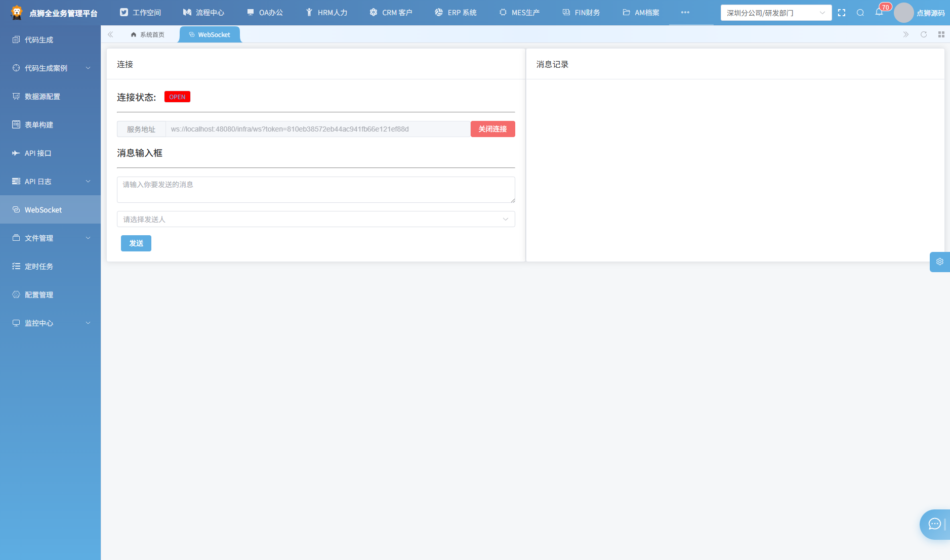Open HRM人力 in top navigation
The width and height of the screenshot is (950, 560).
[x=326, y=13]
